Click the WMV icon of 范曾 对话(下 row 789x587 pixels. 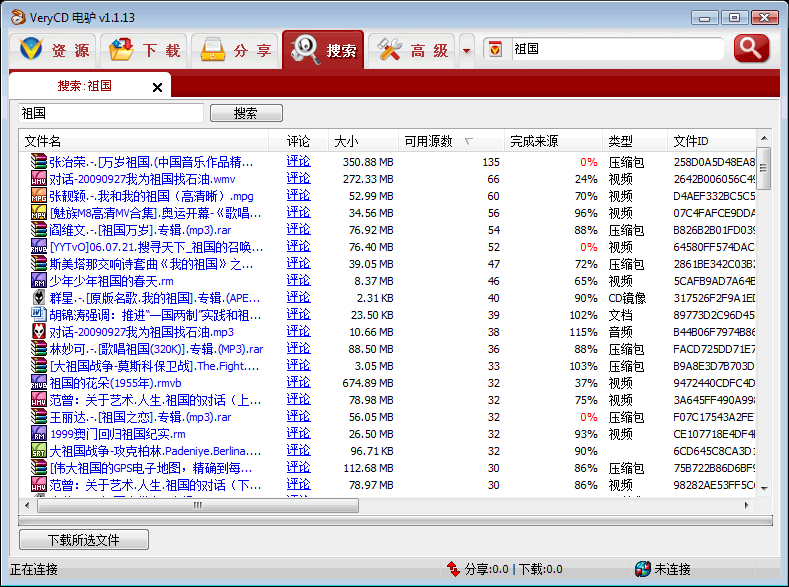click(x=39, y=485)
